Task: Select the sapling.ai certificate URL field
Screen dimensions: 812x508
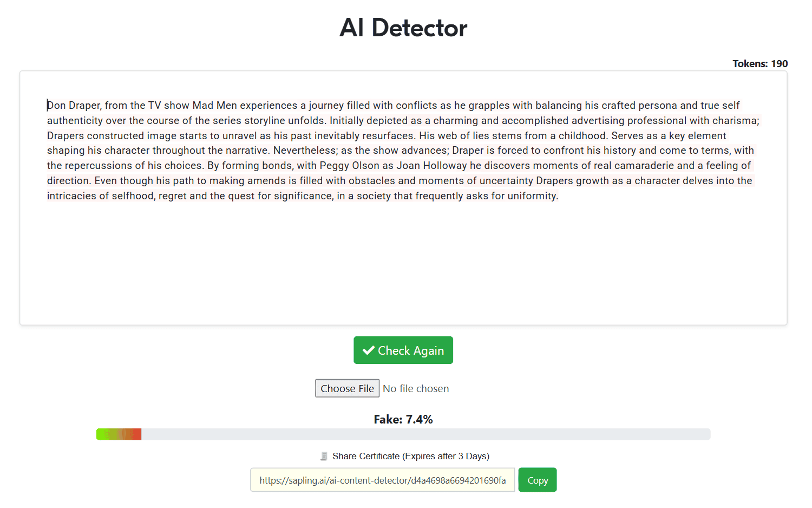Action: [x=383, y=480]
